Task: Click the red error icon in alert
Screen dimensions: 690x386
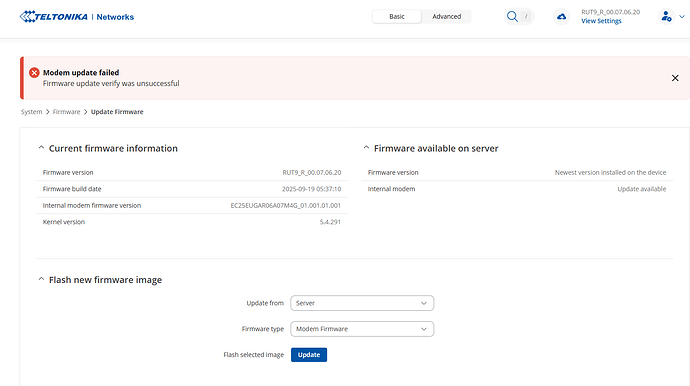Action: [x=34, y=73]
